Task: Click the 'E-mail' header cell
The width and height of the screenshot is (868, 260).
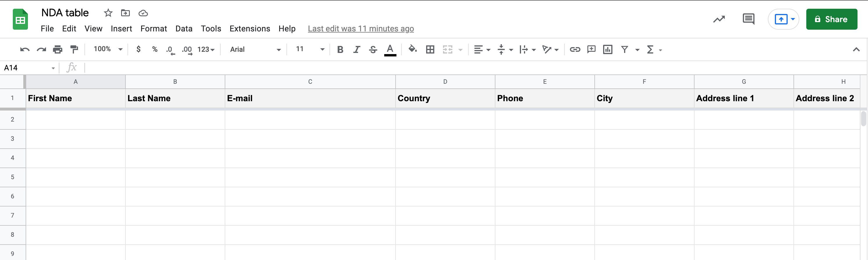Action: (310, 98)
